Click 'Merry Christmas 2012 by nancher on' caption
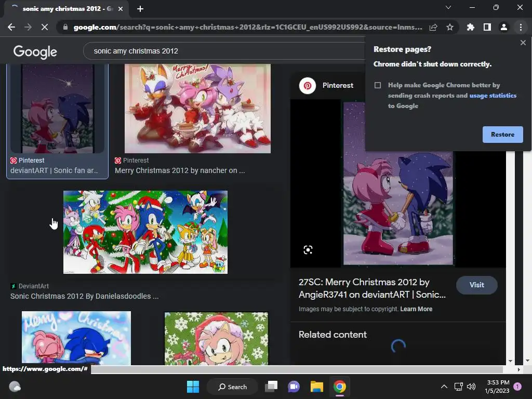Image resolution: width=532 pixels, height=399 pixels. tap(179, 170)
